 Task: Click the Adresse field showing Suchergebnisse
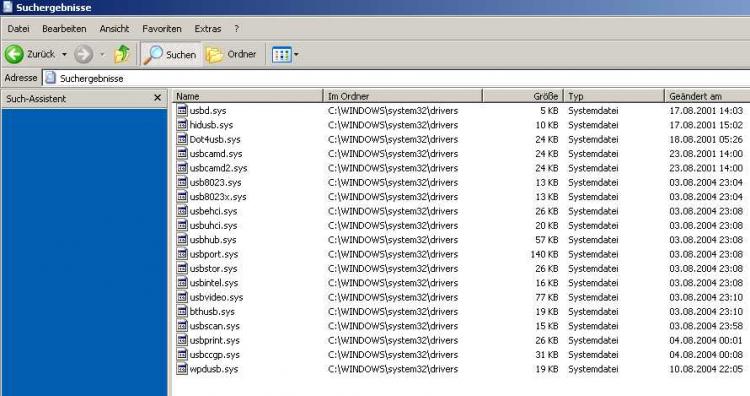[x=396, y=78]
